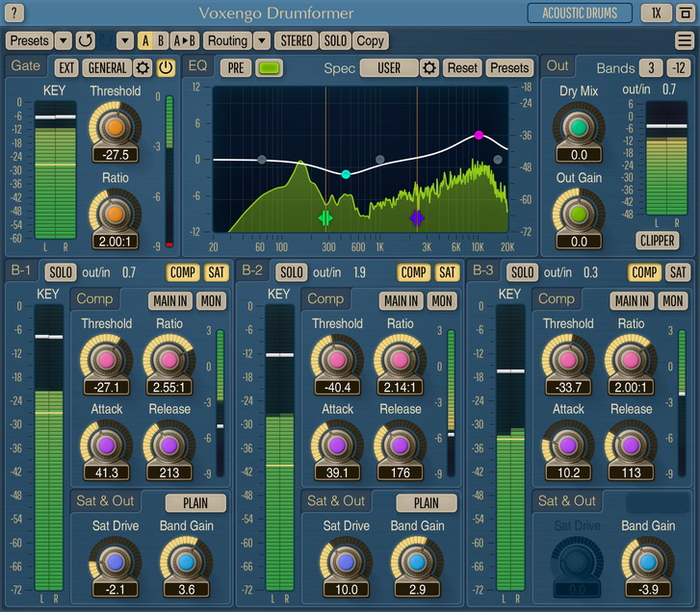Select the EQ tab

(197, 66)
